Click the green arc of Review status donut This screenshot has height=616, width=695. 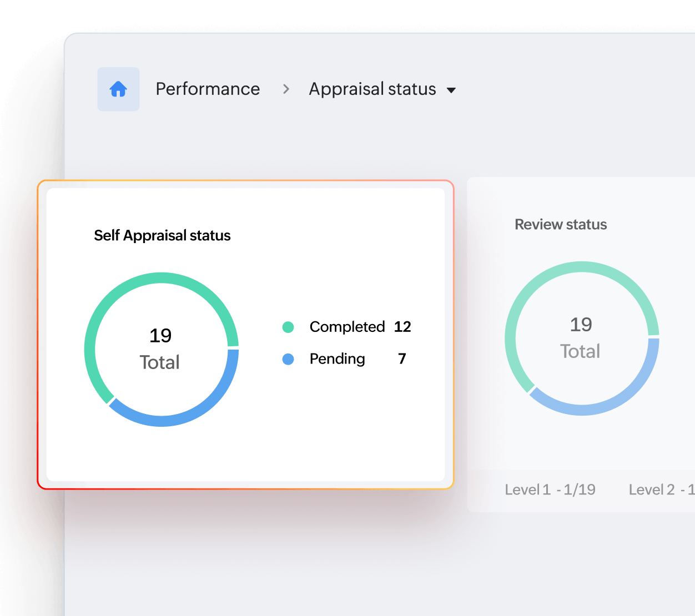[x=581, y=267]
